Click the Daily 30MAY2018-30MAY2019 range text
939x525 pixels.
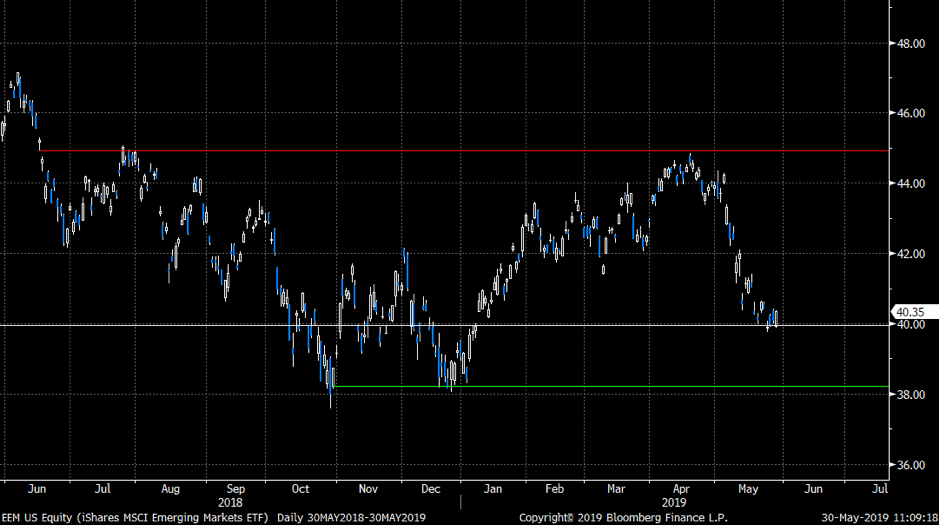pos(352,517)
